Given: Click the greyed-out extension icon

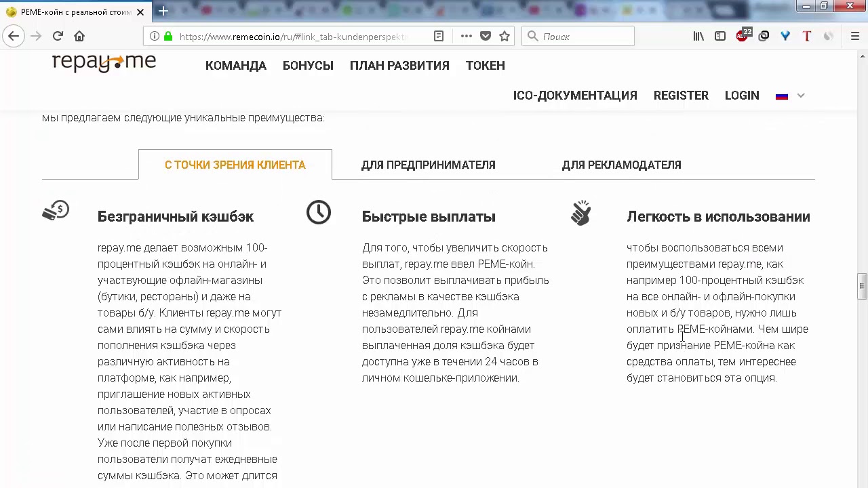Looking at the screenshot, I should (x=829, y=37).
